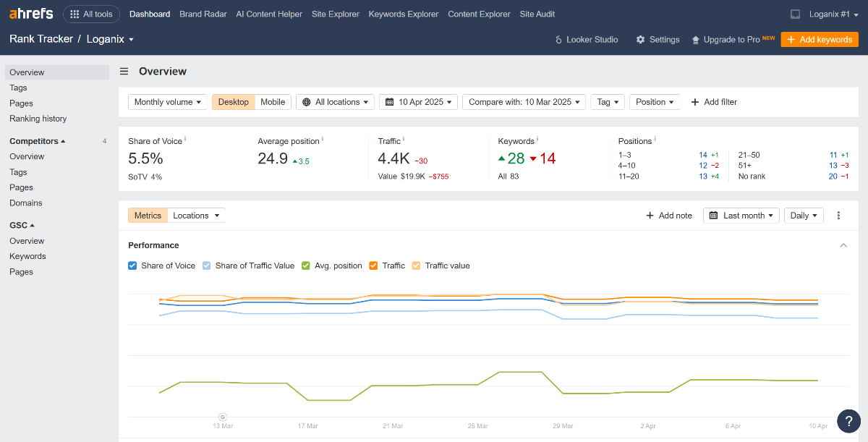Screen dimensions: 868x442
Task: Open Site Audit in top navigation
Action: (538, 14)
